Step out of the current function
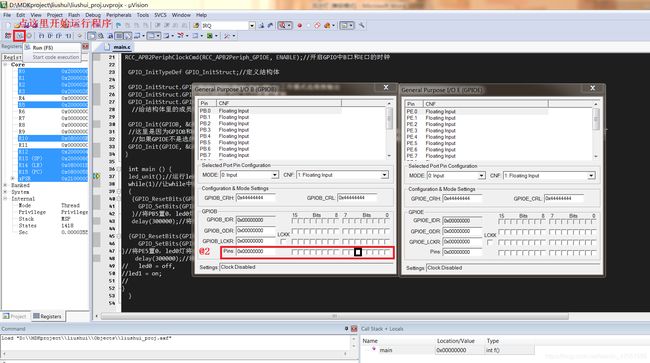Image resolution: width=650 pixels, height=363 pixels. [59, 36]
